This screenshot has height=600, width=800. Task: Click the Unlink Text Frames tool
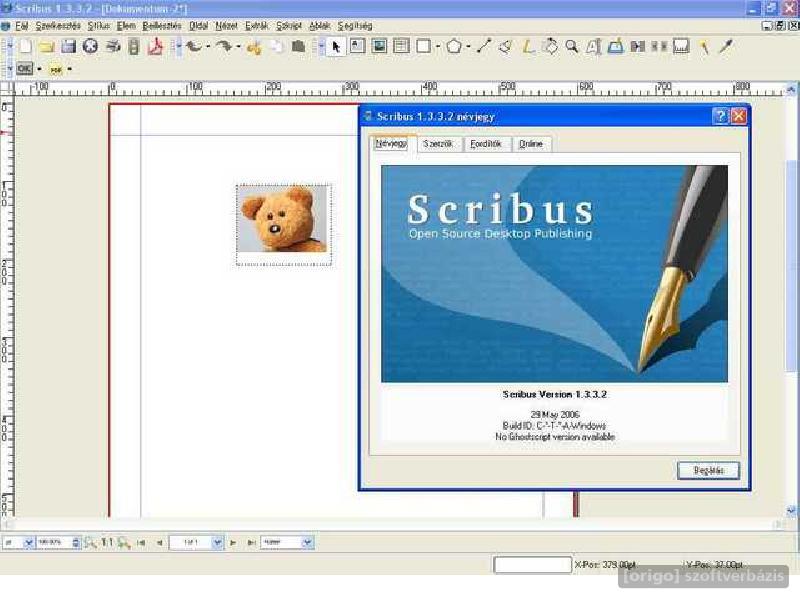pos(659,47)
